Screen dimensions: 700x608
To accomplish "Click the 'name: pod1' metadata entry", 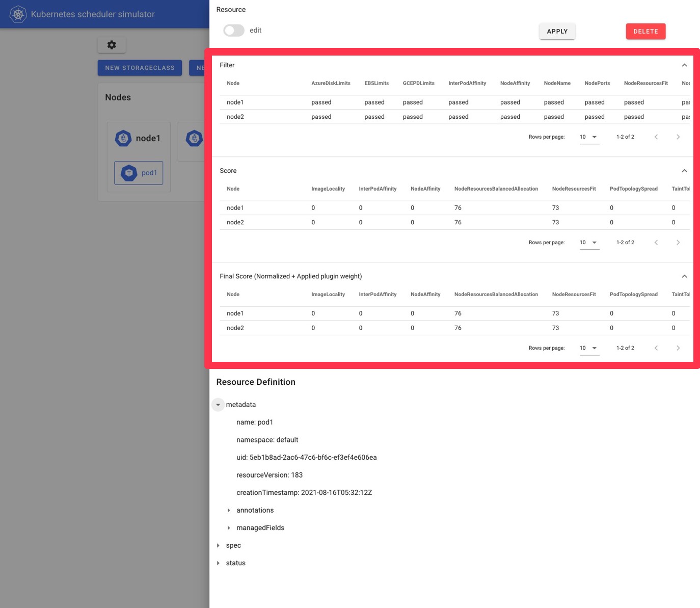I will point(255,422).
